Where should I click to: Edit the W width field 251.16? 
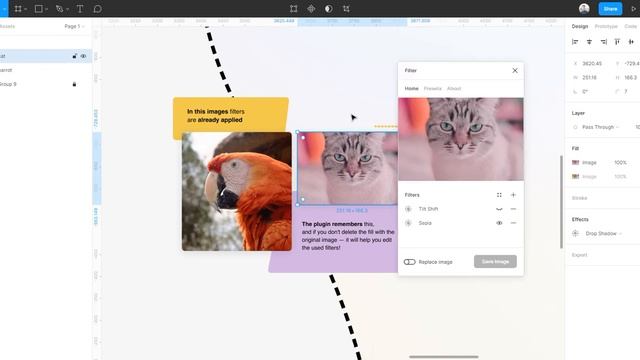[x=589, y=78]
